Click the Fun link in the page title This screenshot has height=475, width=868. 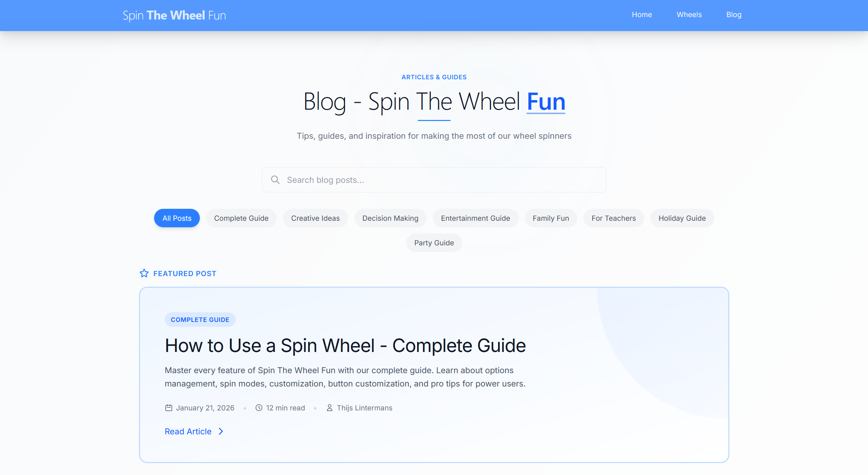click(545, 101)
